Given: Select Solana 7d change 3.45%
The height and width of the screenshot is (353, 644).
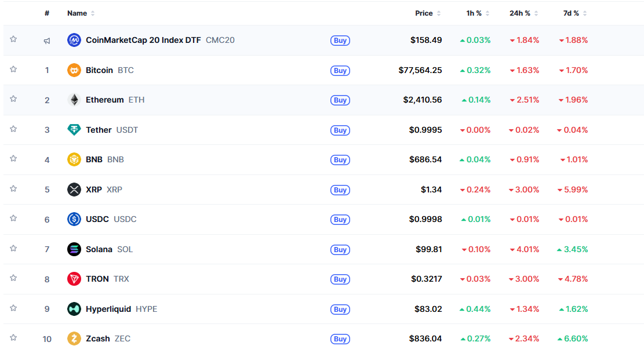Looking at the screenshot, I should (572, 249).
